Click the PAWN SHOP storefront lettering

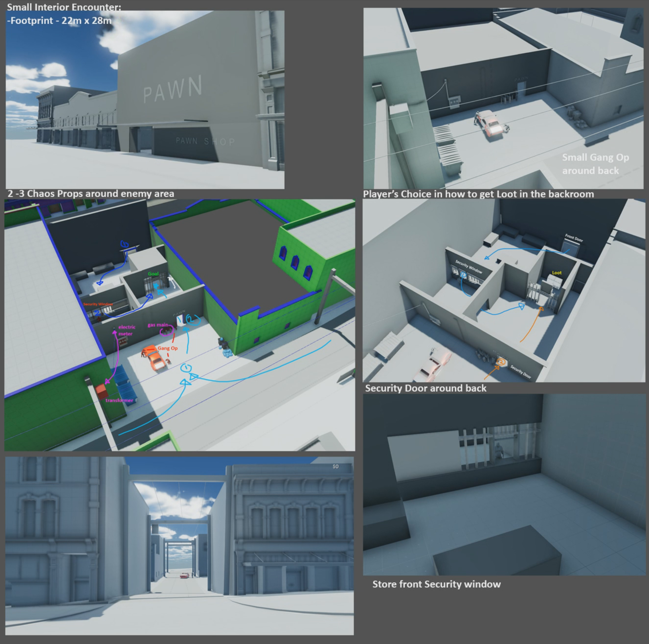tap(205, 141)
